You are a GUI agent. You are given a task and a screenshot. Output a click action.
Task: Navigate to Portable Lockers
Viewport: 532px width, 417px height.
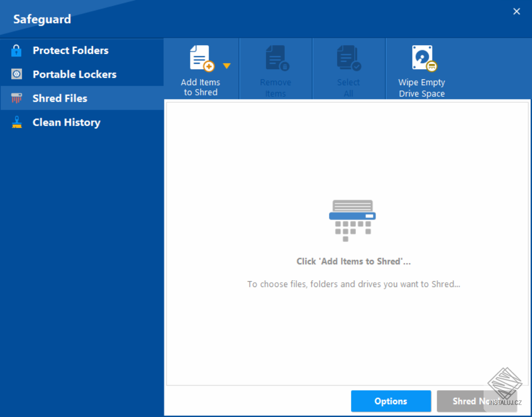74,74
